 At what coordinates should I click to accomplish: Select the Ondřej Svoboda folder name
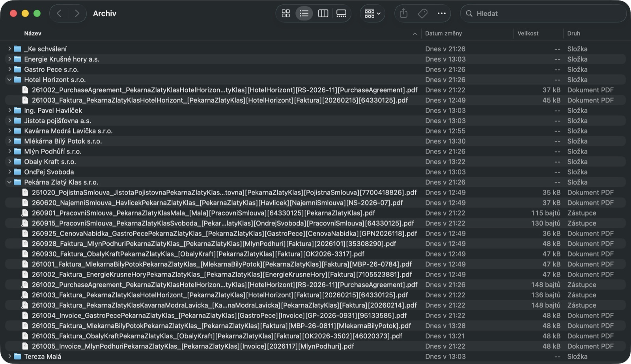point(49,172)
